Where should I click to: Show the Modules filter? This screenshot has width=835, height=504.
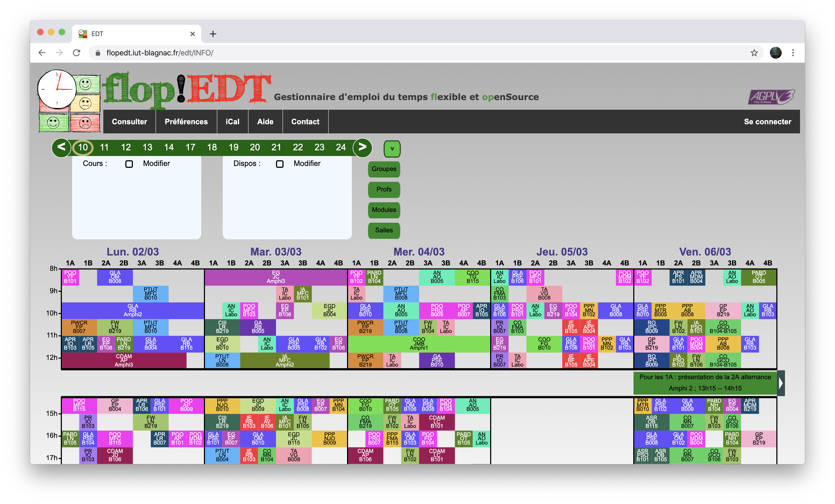tap(384, 210)
